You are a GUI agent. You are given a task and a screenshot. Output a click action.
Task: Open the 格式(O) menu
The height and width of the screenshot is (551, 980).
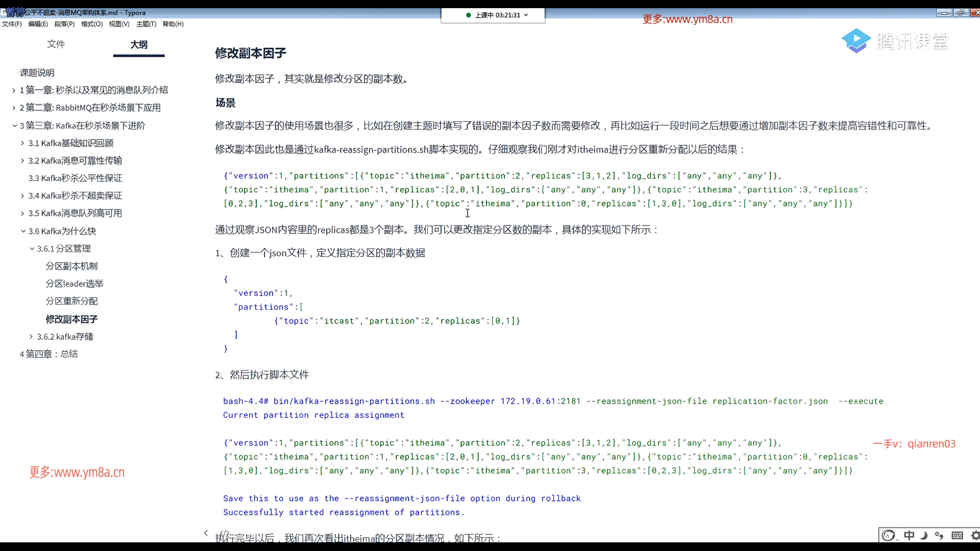click(92, 24)
